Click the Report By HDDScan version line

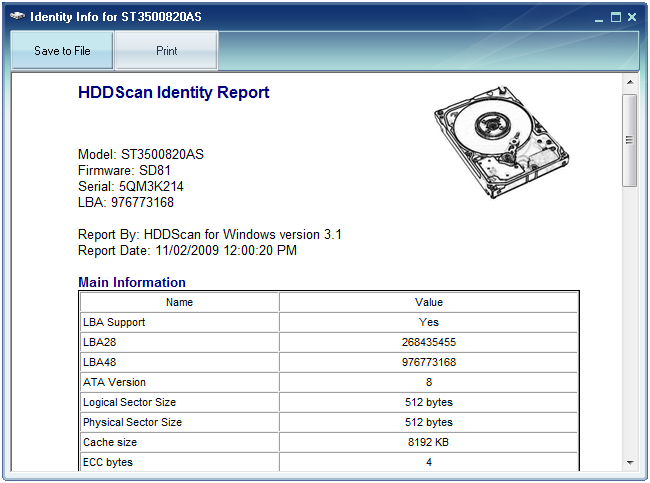tap(210, 235)
